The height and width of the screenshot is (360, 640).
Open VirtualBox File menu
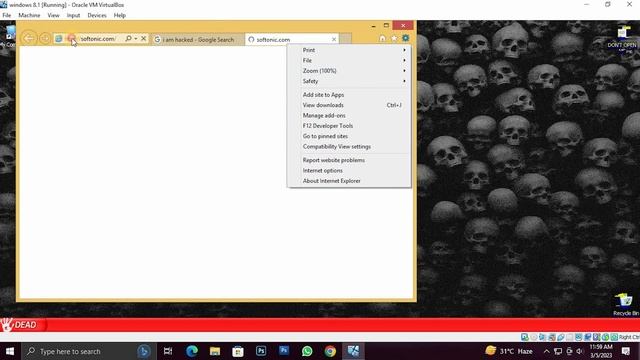click(x=7, y=15)
